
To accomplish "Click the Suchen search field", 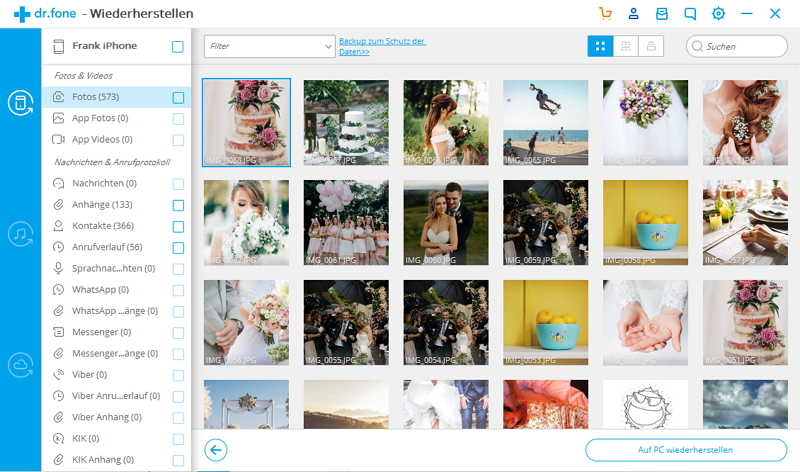I will pos(737,46).
